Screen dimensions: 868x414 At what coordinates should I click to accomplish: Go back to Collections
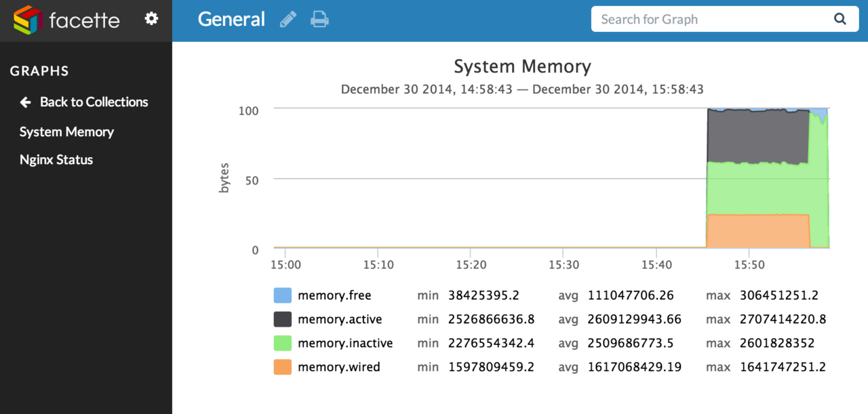(94, 102)
